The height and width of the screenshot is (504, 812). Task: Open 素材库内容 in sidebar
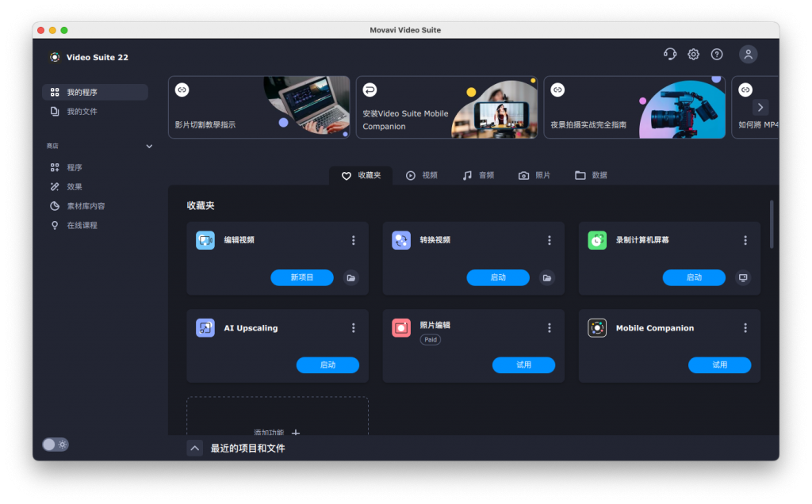[95, 206]
